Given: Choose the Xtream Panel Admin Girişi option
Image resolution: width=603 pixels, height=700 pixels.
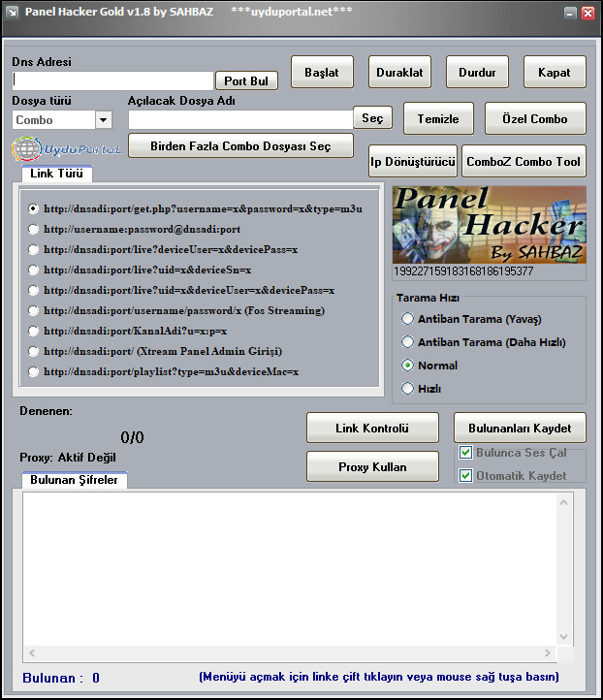Looking at the screenshot, I should (x=34, y=351).
